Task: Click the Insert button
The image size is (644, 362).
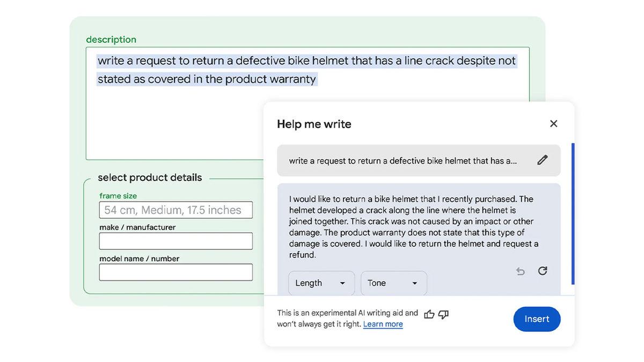Action: tap(537, 319)
